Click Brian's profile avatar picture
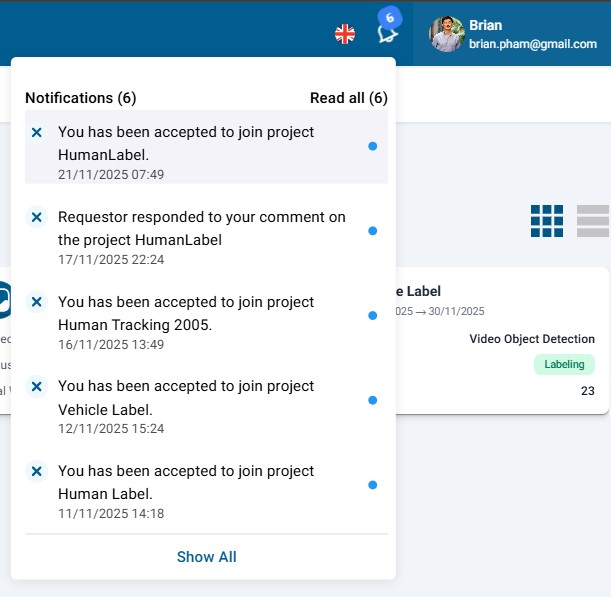The height and width of the screenshot is (597, 611). (x=447, y=34)
